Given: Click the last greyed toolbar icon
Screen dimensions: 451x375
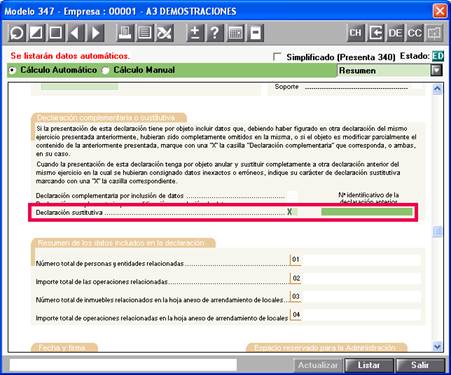Looking at the screenshot, I should coord(435,33).
